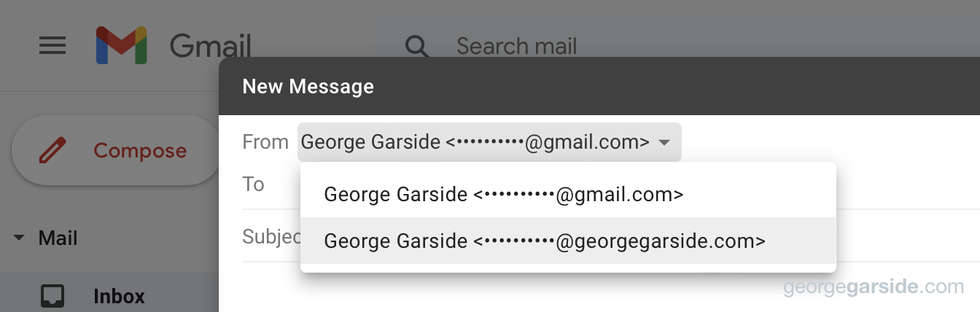Click the Inbox tray icon
The image size is (980, 312).
click(52, 297)
